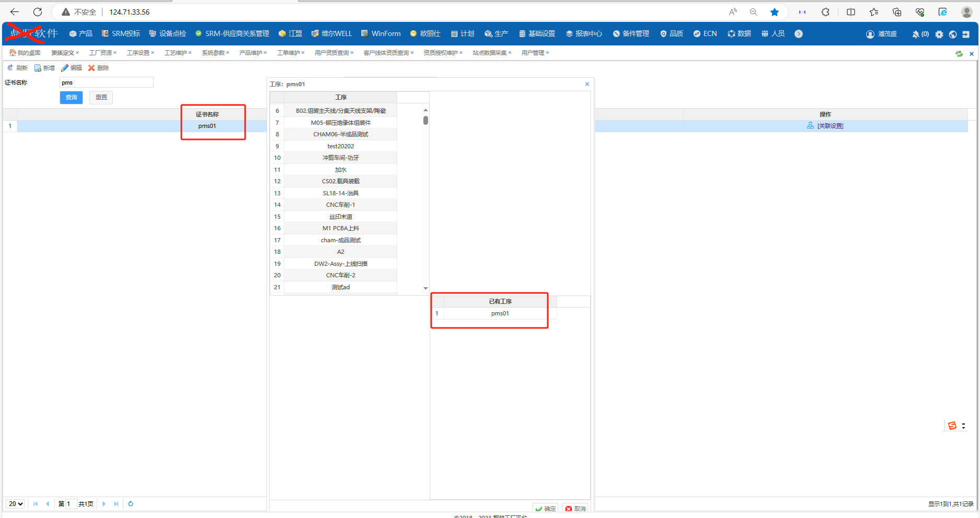Click the logout icon in the header
Viewport: 980px width, 518px height.
(966, 34)
